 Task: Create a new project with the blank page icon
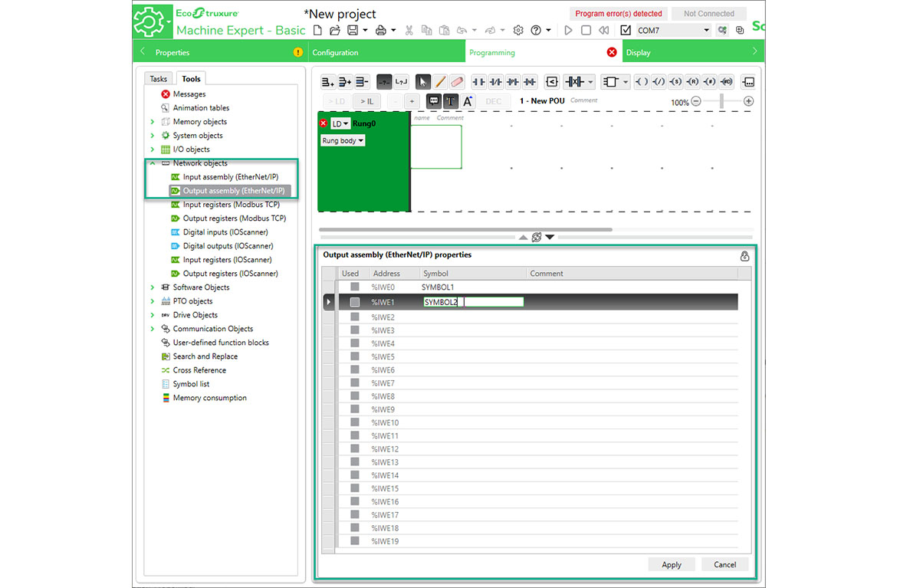click(317, 31)
